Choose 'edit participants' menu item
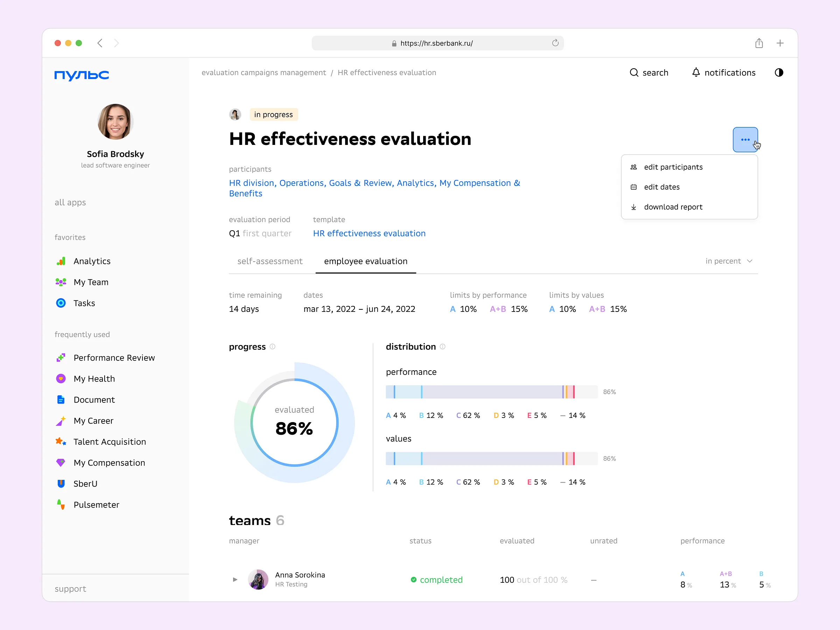Viewport: 840px width, 630px height. click(x=673, y=167)
